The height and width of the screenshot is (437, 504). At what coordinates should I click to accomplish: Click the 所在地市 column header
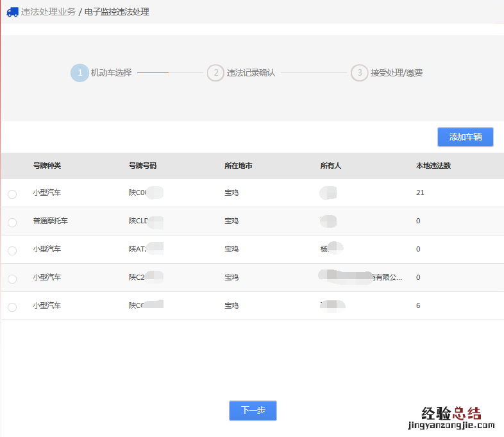(x=239, y=166)
